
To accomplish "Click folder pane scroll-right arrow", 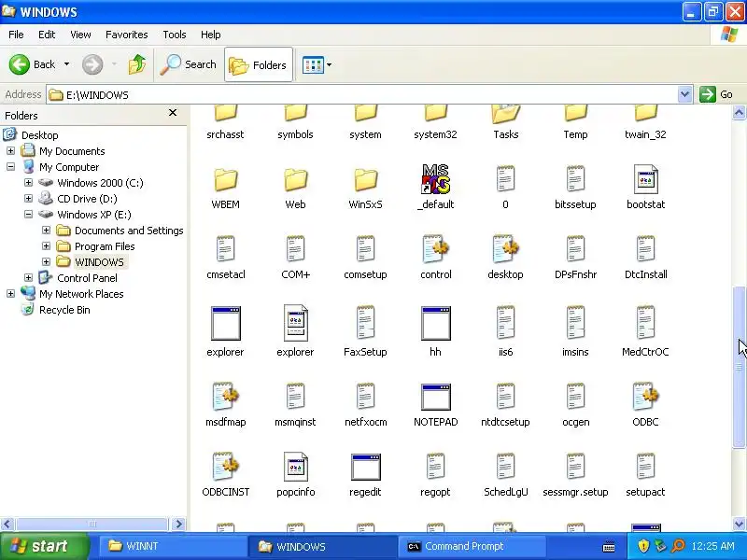I will pyautogui.click(x=178, y=525).
